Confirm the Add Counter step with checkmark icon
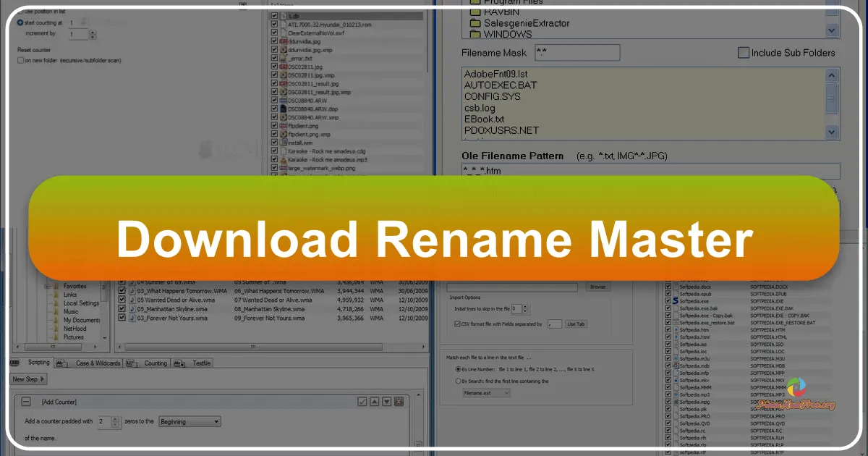 coord(362,402)
